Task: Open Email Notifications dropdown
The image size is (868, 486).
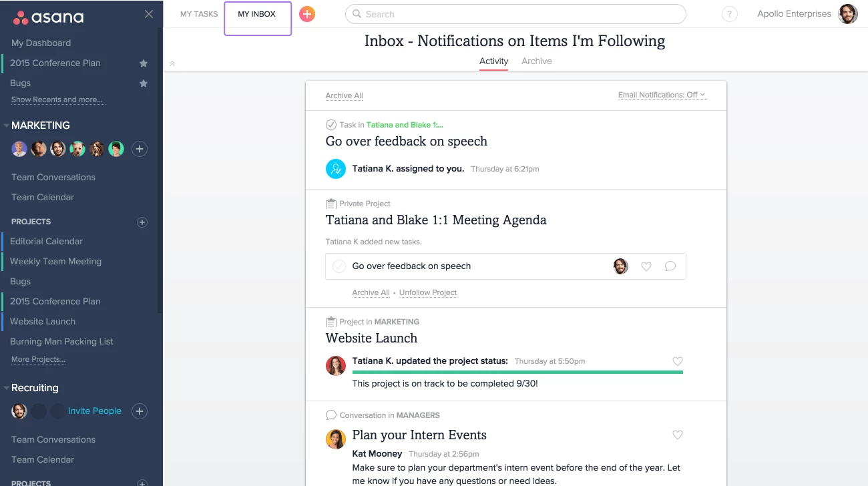Action: click(662, 95)
